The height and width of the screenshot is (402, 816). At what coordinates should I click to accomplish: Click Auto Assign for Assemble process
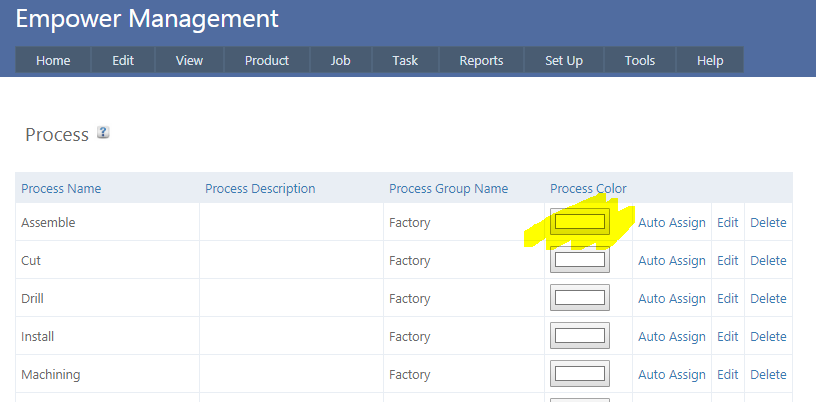(x=672, y=223)
